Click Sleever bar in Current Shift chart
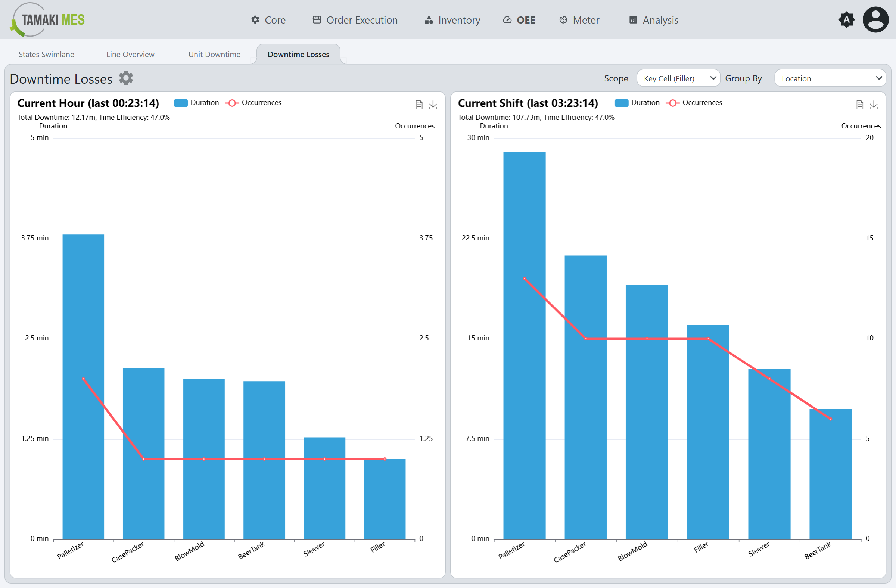The width and height of the screenshot is (896, 588). 769,454
